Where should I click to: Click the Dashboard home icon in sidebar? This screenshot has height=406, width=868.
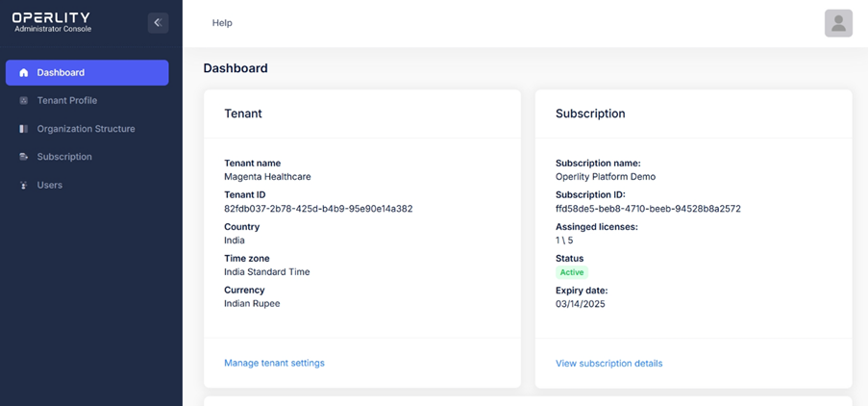pos(24,73)
